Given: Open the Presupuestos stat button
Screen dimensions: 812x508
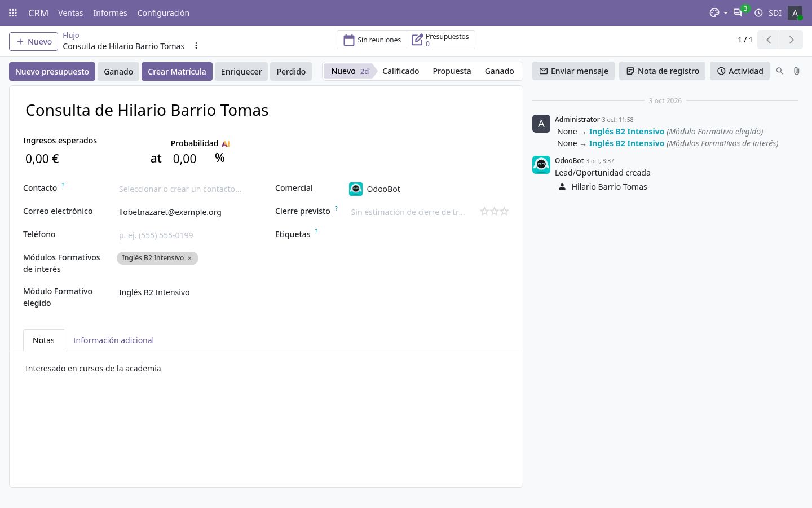Looking at the screenshot, I should click(441, 40).
